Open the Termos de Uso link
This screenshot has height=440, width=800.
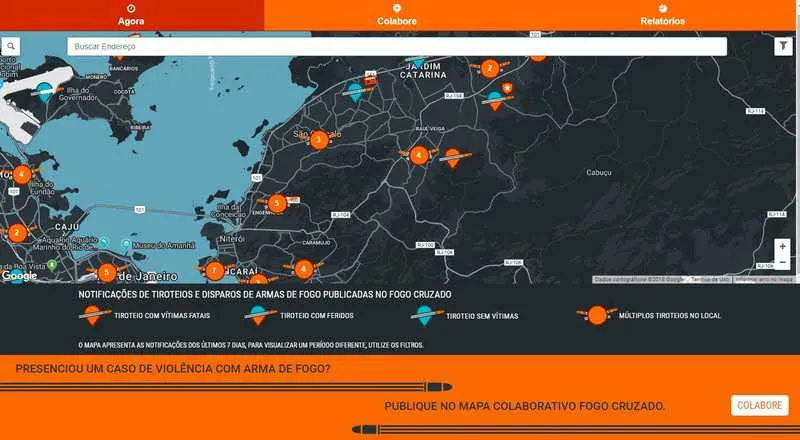[710, 279]
